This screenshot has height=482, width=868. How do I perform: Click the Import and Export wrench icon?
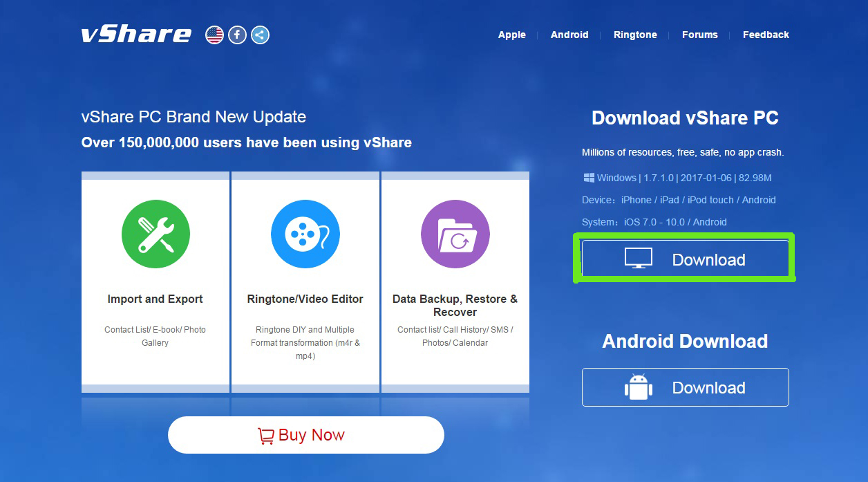click(155, 234)
